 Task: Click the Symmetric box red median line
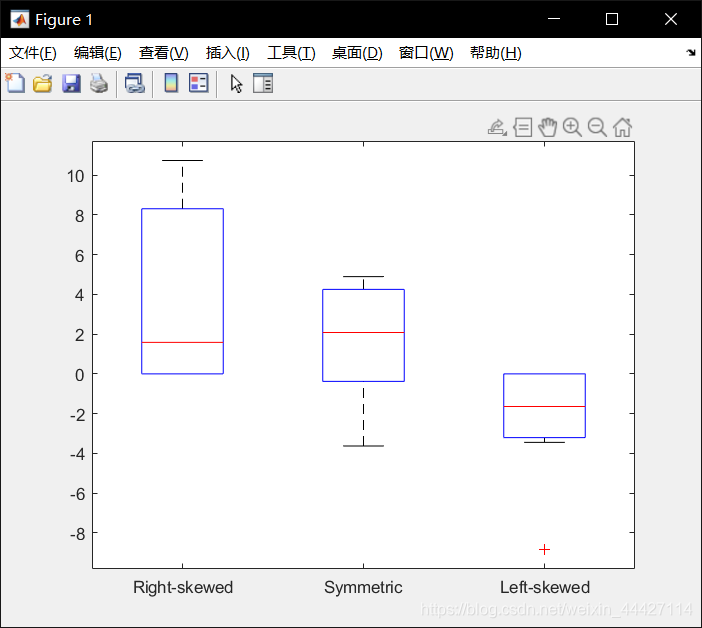[364, 333]
